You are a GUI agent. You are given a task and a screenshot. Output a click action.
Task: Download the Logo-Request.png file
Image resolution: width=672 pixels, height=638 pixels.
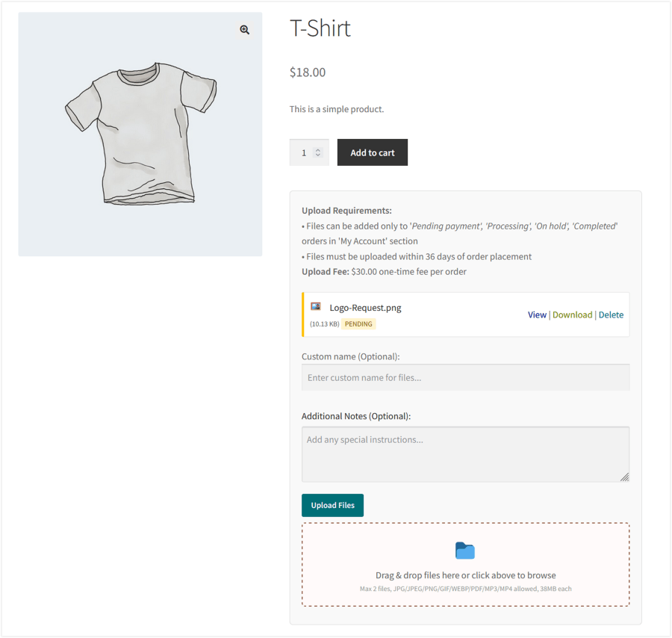pyautogui.click(x=572, y=315)
